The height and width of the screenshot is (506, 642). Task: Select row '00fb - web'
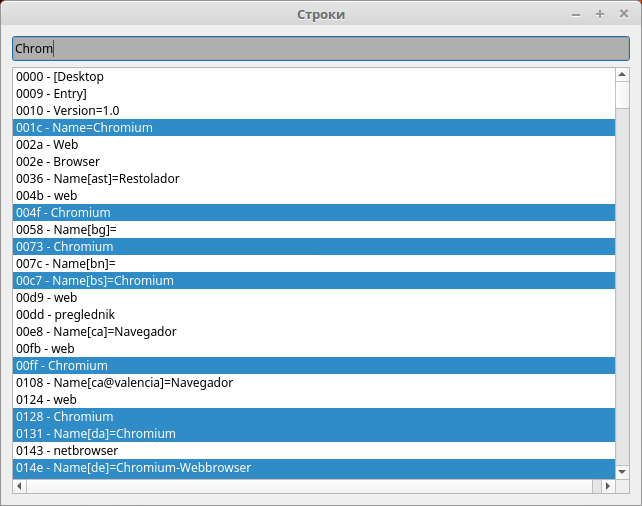[x=314, y=348]
